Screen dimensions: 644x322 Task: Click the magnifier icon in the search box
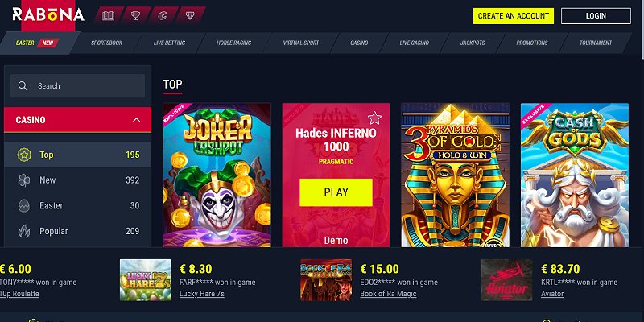(23, 86)
